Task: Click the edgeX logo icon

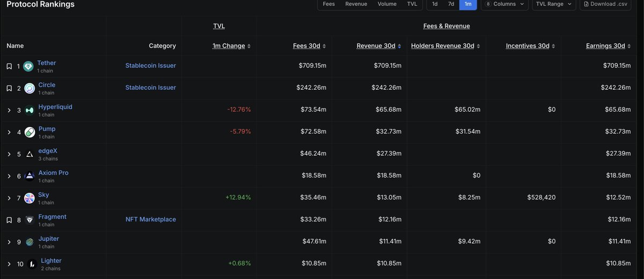Action: [30, 154]
